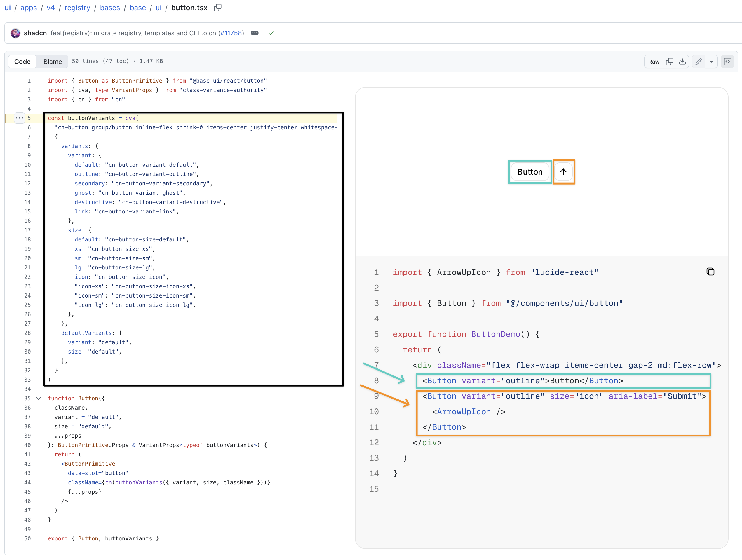
Task: Switch to the Code view tab
Action: click(22, 61)
